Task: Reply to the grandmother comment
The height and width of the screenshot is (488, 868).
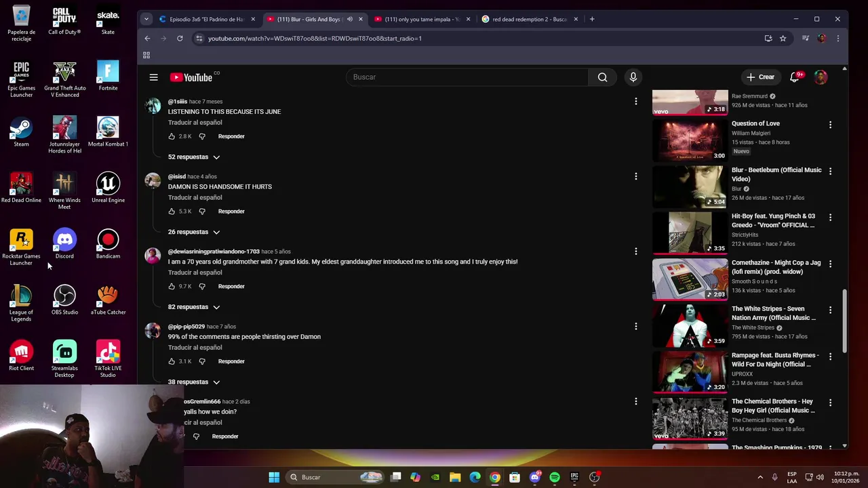Action: (231, 286)
